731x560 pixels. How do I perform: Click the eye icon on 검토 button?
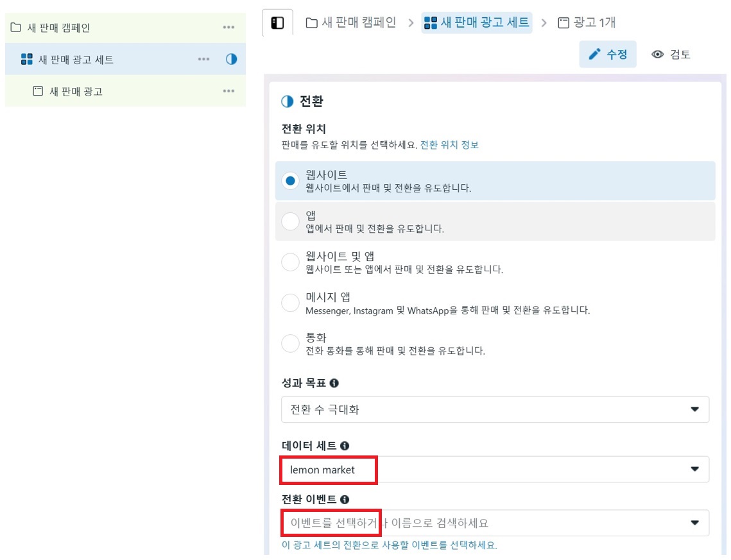pyautogui.click(x=657, y=55)
